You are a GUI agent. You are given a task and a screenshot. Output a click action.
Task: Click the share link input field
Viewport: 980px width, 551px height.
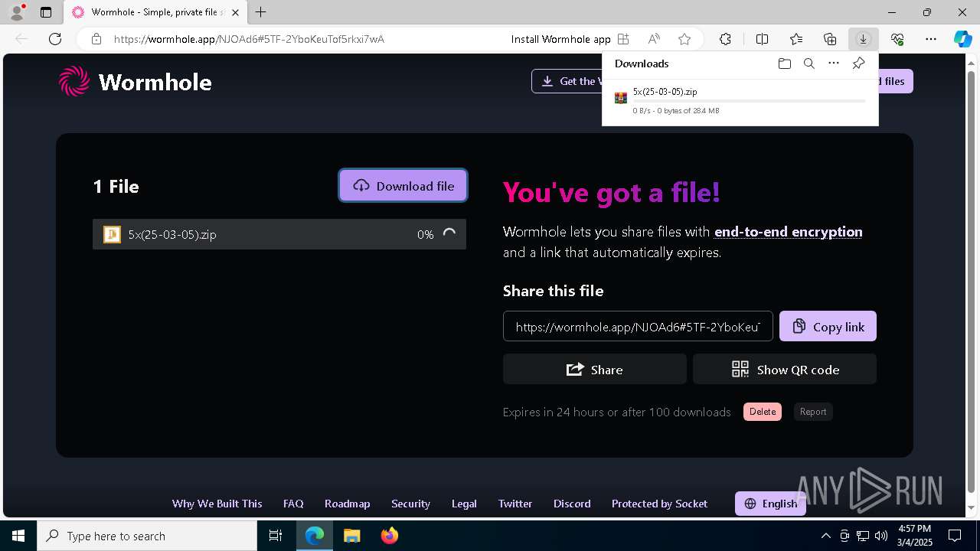(638, 326)
